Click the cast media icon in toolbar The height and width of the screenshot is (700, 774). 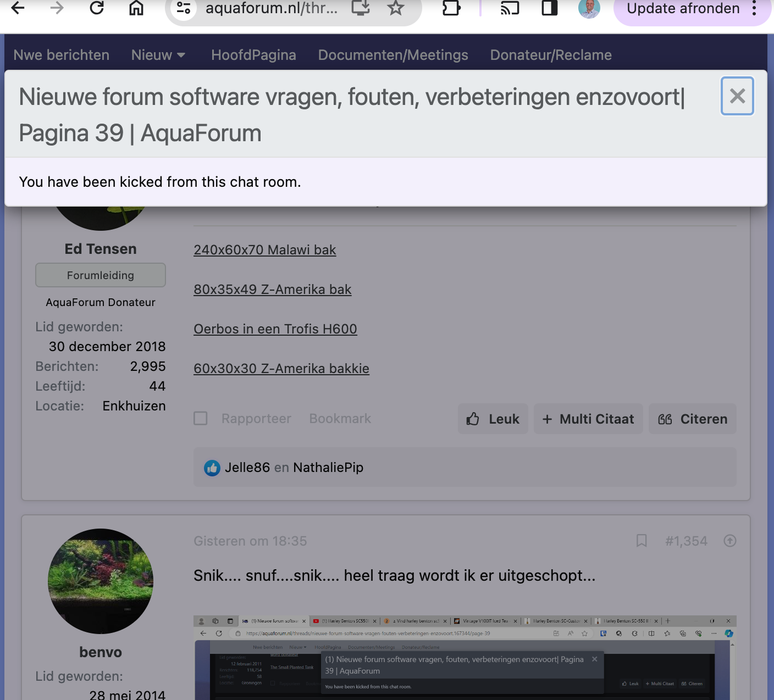510,8
